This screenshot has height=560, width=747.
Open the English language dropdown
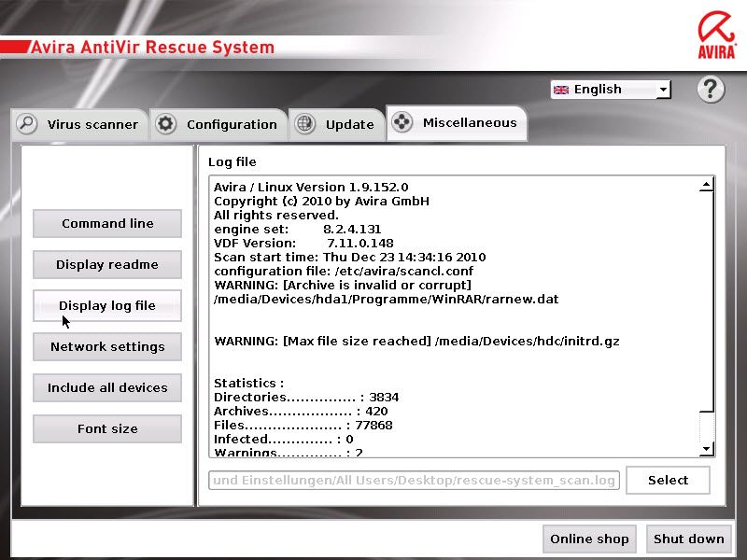[x=611, y=90]
